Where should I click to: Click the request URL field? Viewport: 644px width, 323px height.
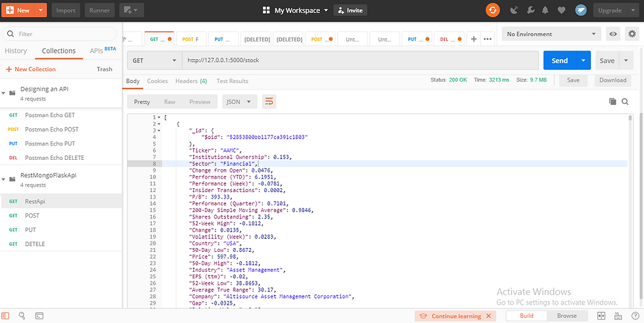coord(361,61)
